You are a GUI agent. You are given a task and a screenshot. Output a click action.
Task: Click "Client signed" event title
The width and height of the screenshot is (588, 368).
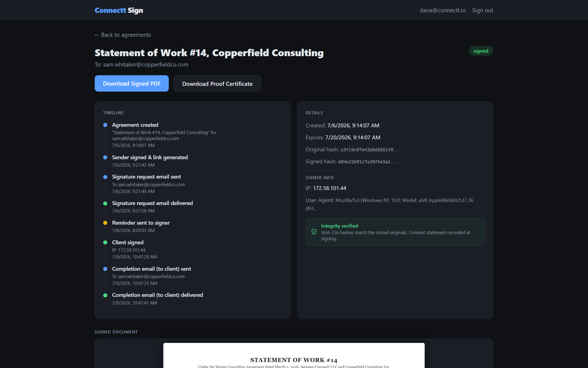128,242
